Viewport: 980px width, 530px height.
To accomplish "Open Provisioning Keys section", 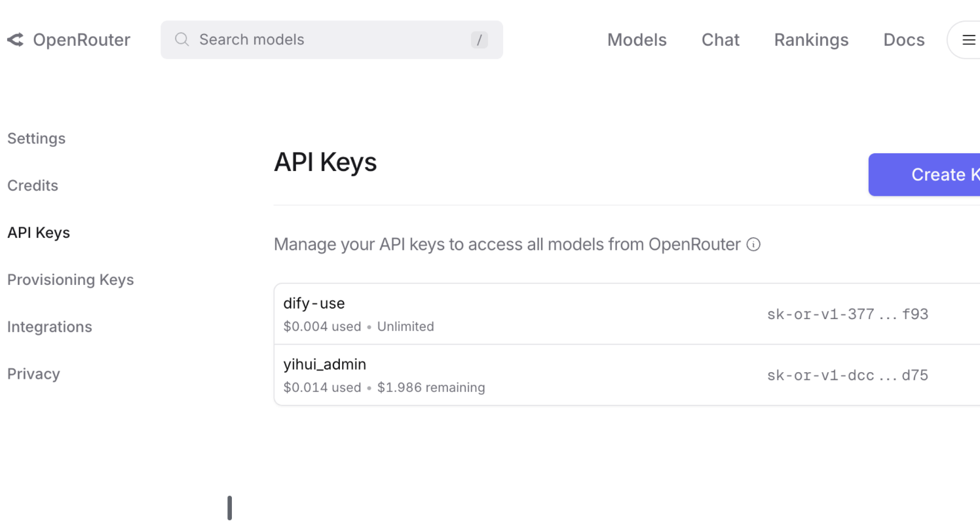I will point(71,280).
